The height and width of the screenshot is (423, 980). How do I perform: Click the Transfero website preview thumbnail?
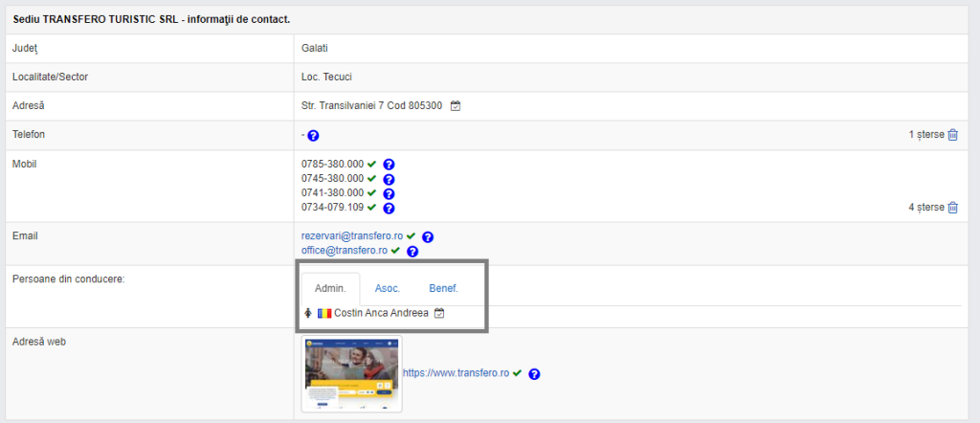click(x=351, y=373)
